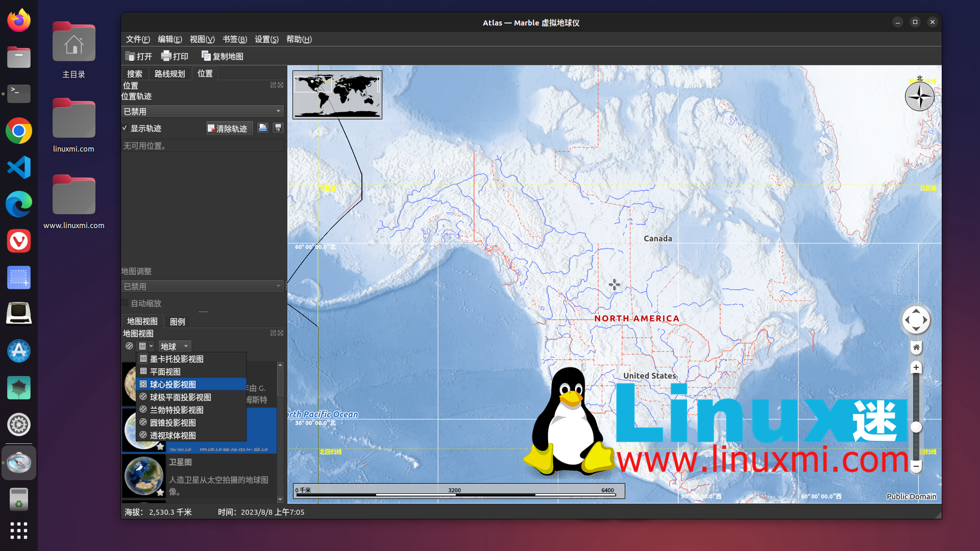Switch to the 路线规划 (Routing) tab
Screen dimensions: 980x551
pyautogui.click(x=170, y=74)
